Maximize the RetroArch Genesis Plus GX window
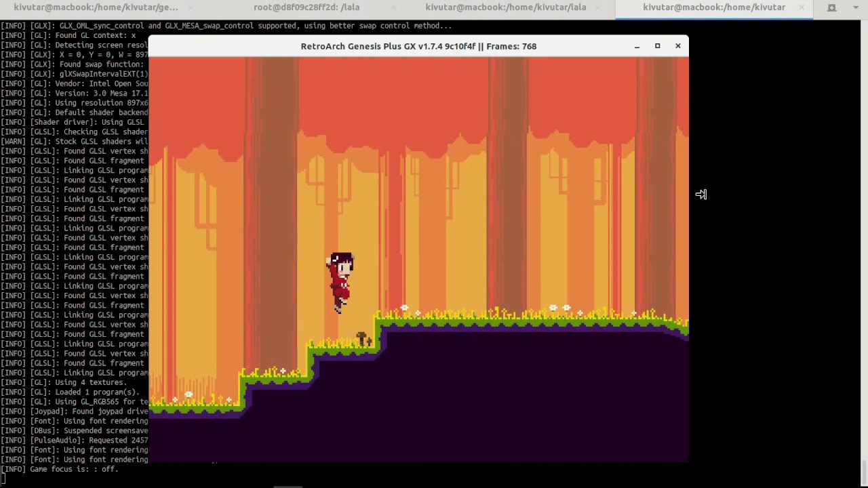Viewport: 868px width, 488px height. (657, 46)
